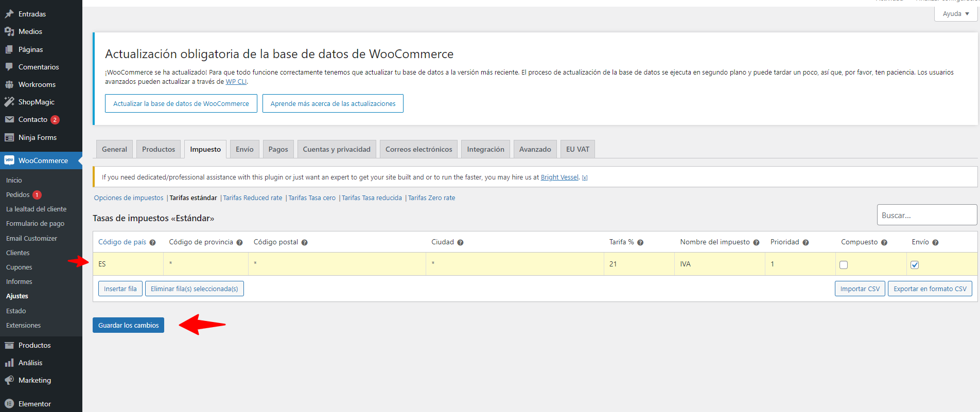Open Tarifas Zero rate link
The width and height of the screenshot is (980, 412).
click(x=431, y=198)
